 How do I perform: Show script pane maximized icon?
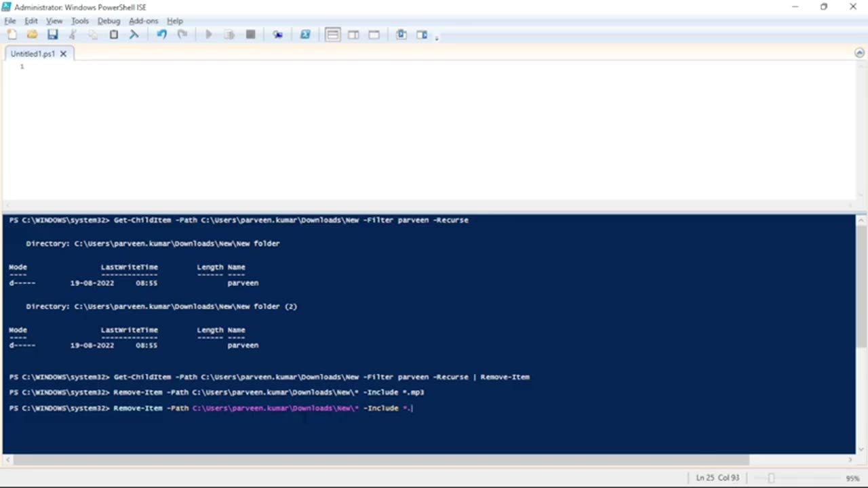point(374,35)
